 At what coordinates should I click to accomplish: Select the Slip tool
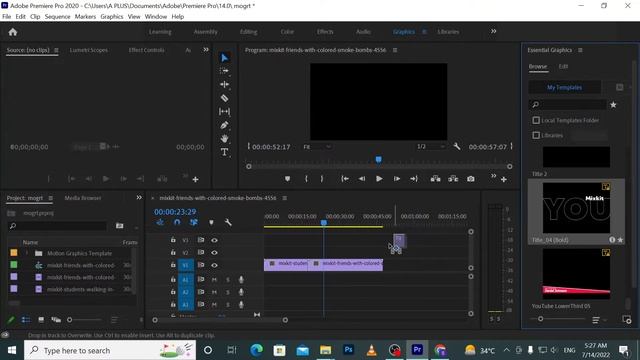click(x=224, y=111)
